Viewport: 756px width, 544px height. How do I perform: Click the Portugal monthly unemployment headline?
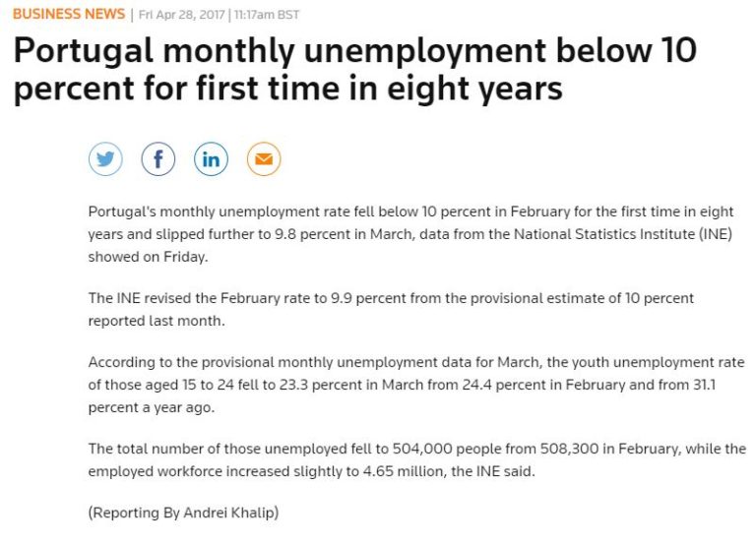(354, 69)
